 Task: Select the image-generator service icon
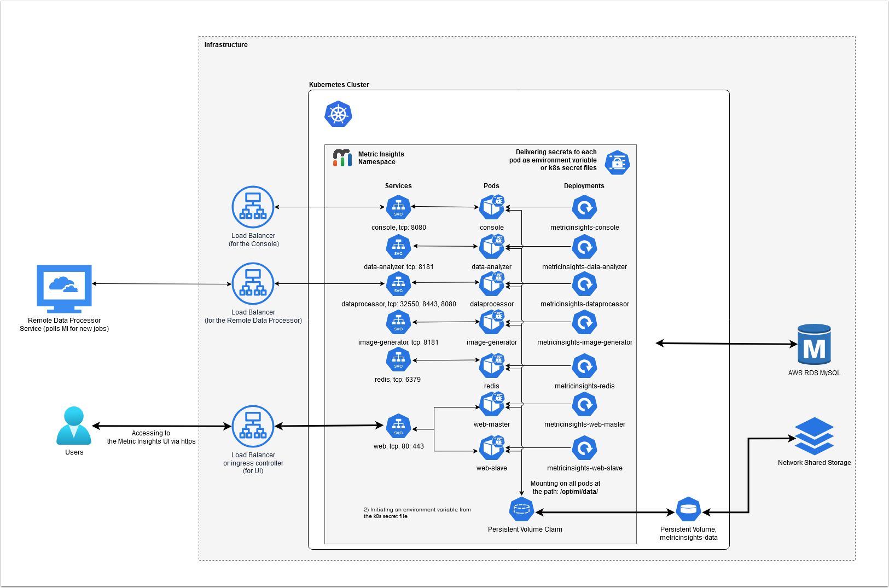click(398, 322)
